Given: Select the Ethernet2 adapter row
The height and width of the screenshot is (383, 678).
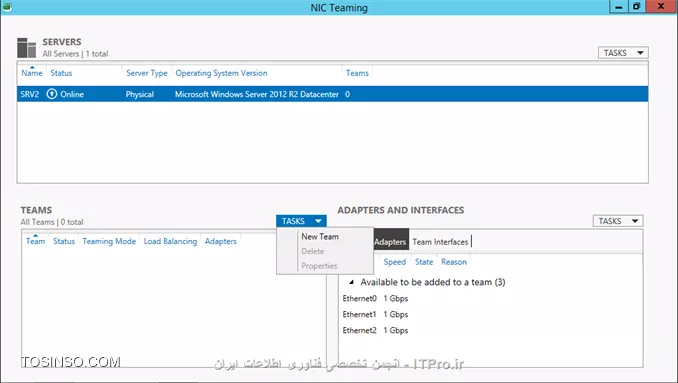Looking at the screenshot, I should coord(490,330).
